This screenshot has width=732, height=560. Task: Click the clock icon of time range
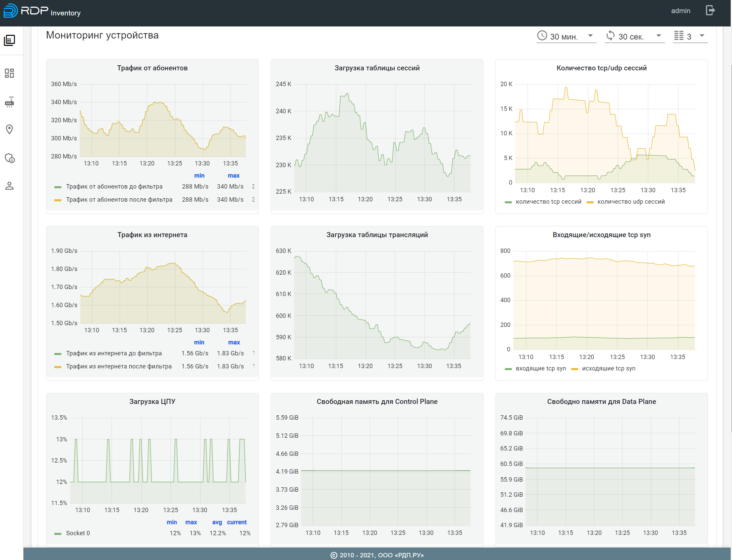point(542,36)
